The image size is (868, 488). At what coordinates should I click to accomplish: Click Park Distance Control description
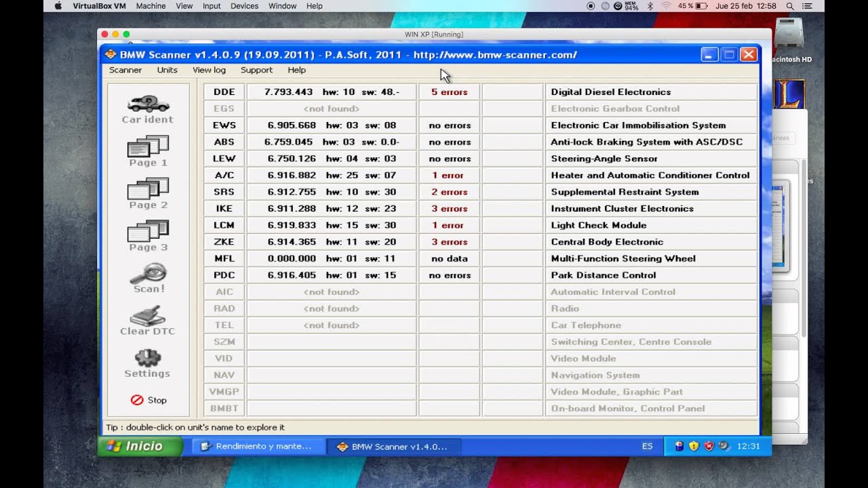pyautogui.click(x=604, y=275)
